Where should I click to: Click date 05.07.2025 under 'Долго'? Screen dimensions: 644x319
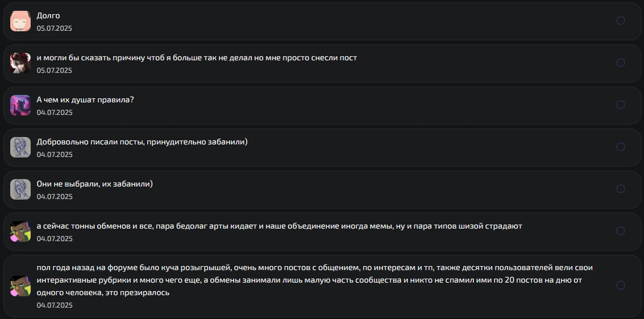pos(54,28)
